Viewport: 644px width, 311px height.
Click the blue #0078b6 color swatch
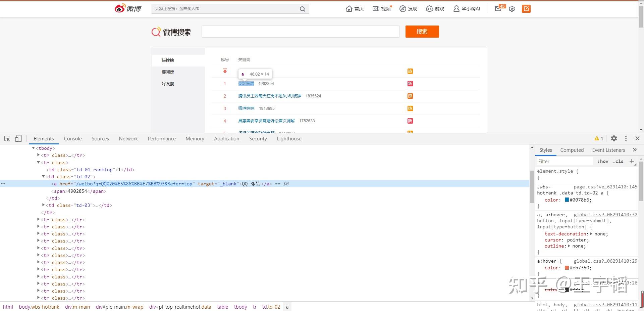pos(568,200)
